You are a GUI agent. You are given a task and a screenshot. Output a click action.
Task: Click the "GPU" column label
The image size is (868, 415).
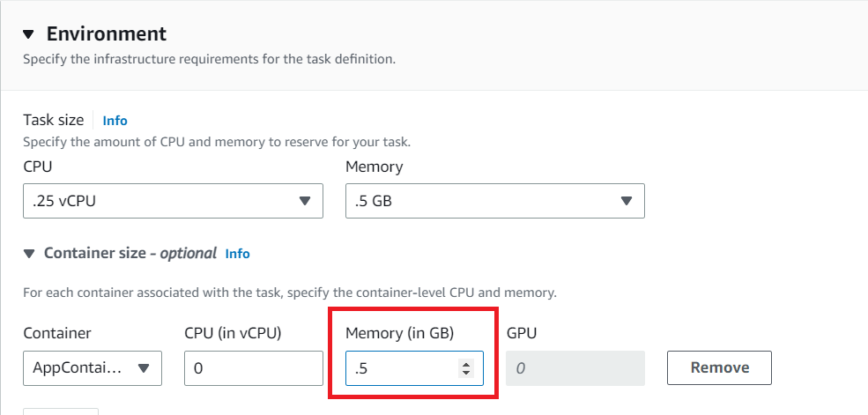tap(522, 333)
